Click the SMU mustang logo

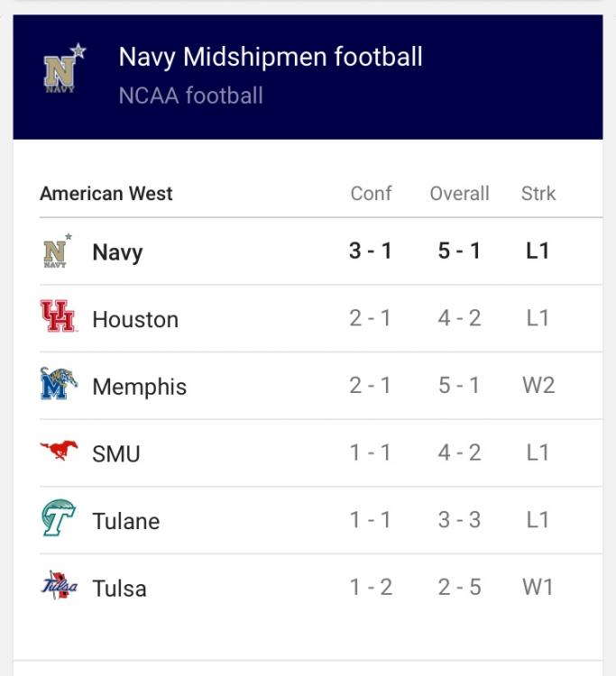pos(60,450)
